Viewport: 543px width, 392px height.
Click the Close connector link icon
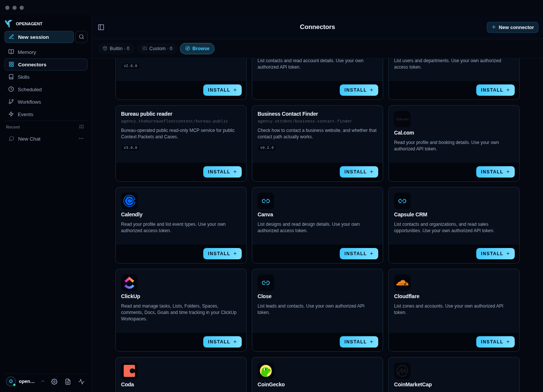(x=266, y=283)
